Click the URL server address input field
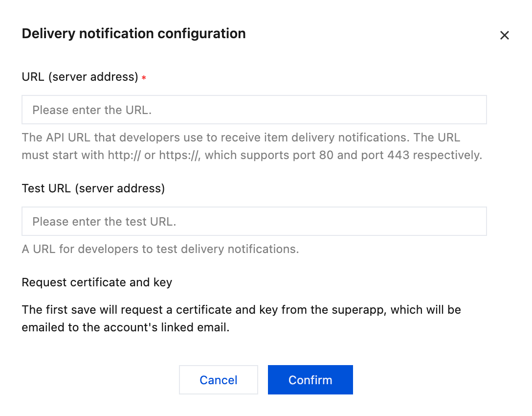This screenshot has height=416, width=532. point(254,110)
